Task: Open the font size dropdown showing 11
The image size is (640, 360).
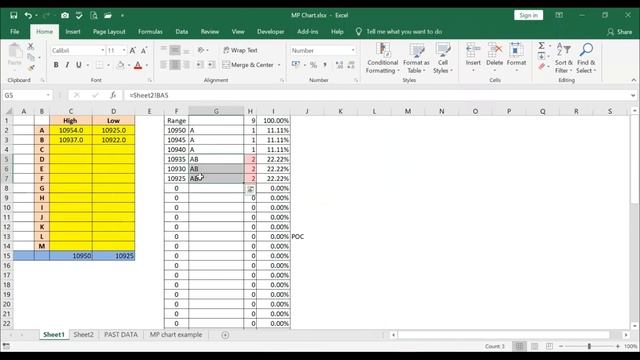Action: pos(124,50)
